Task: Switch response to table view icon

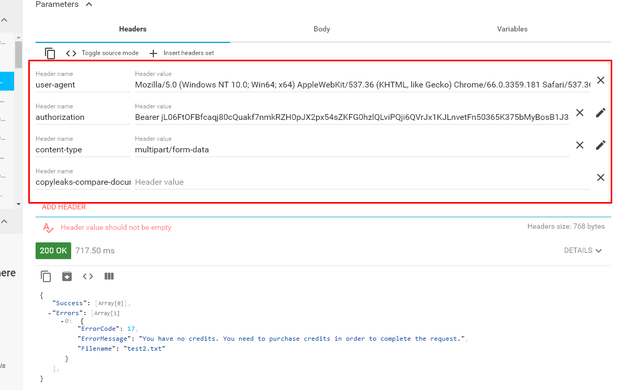Action: pyautogui.click(x=109, y=277)
